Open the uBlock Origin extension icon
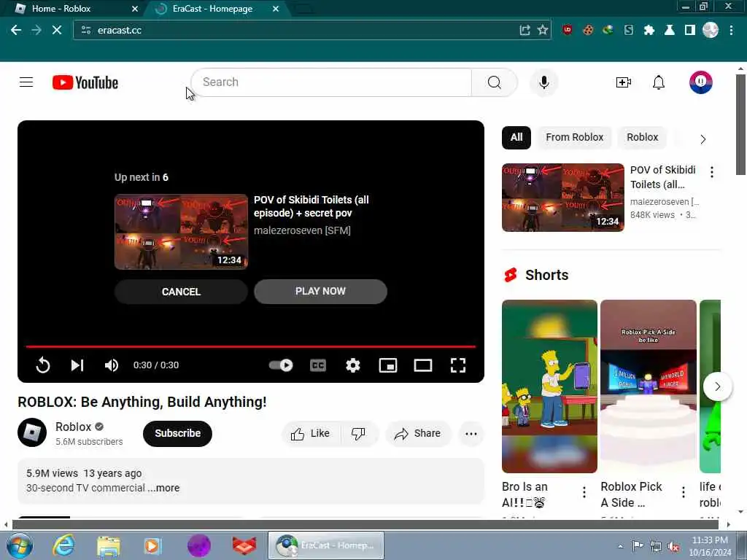 click(567, 30)
